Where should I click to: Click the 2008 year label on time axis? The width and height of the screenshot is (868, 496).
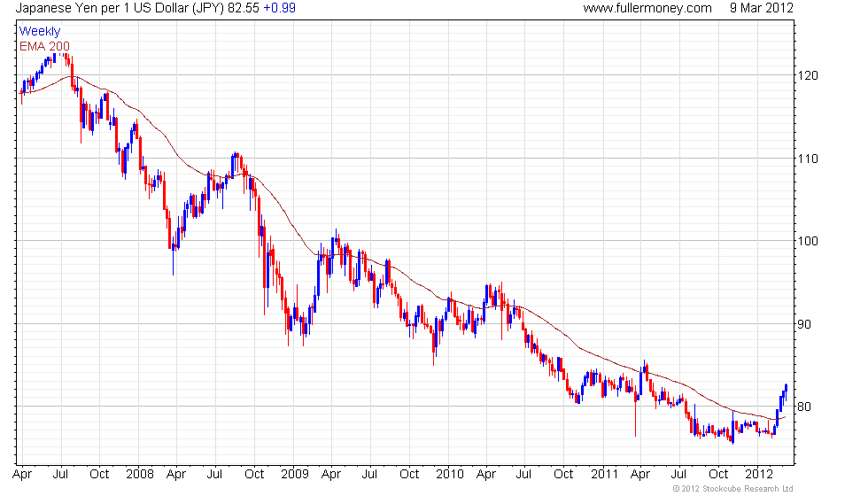[140, 475]
